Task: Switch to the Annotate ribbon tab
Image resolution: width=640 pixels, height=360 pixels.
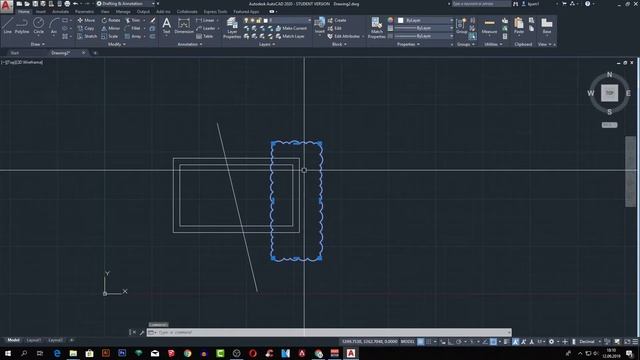Action: tap(60, 12)
